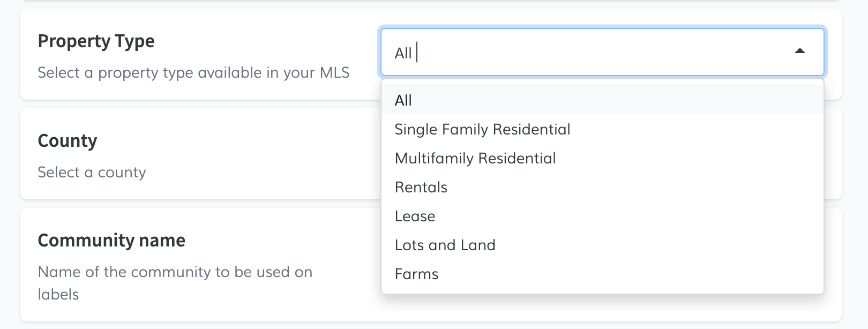
Task: Click the 'All' value typed in combo box
Action: click(403, 53)
